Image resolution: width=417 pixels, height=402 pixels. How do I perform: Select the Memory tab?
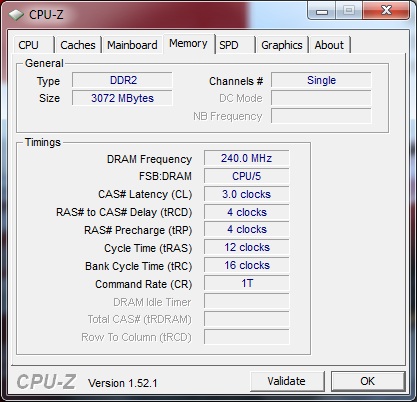(188, 44)
